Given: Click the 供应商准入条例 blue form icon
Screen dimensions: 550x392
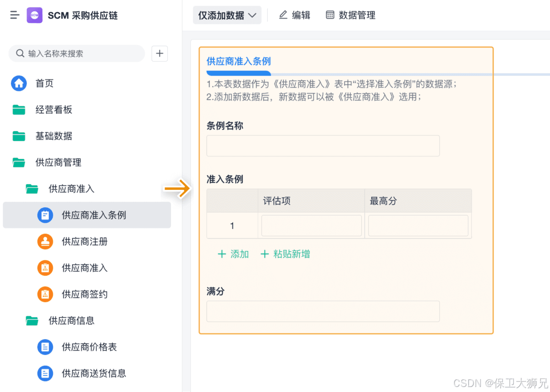Looking at the screenshot, I should 45,215.
